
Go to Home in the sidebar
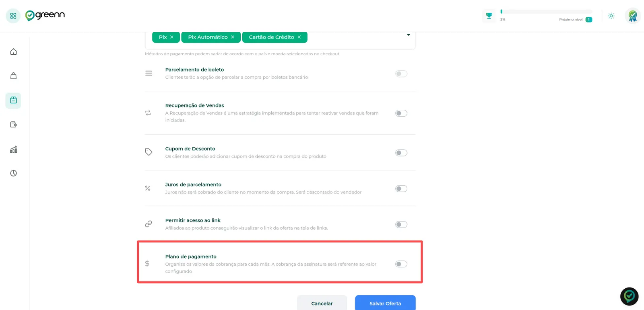(13, 51)
